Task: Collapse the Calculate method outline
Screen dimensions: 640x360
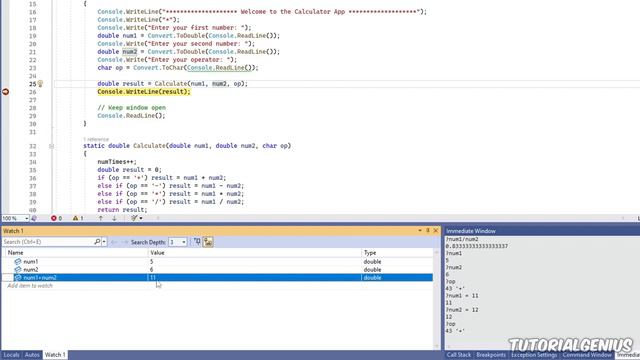Action: pyautogui.click(x=51, y=146)
